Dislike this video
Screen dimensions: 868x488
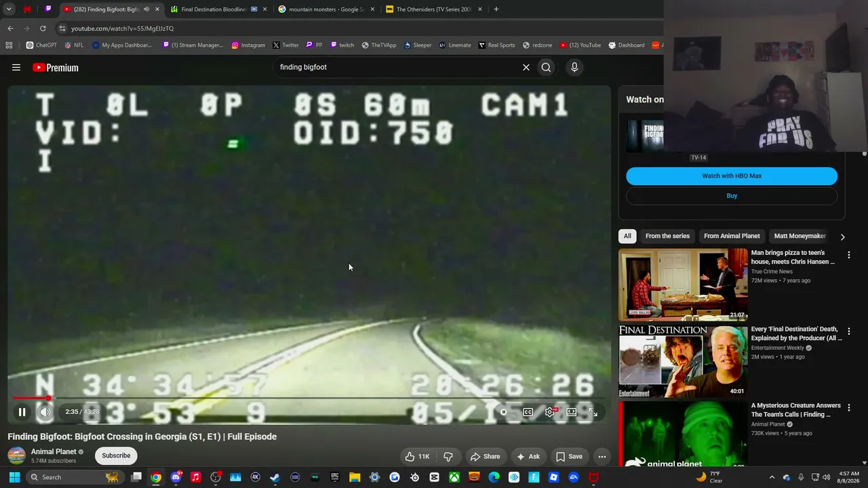(x=448, y=456)
